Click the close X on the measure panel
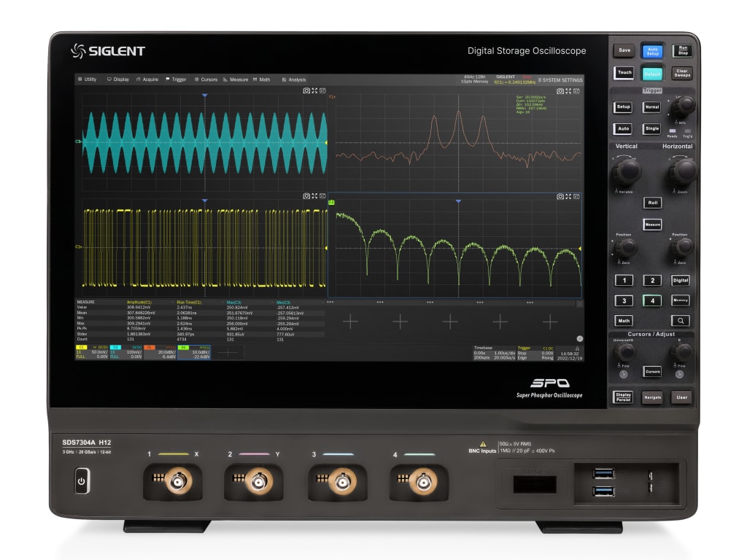747x560 pixels. click(x=580, y=303)
